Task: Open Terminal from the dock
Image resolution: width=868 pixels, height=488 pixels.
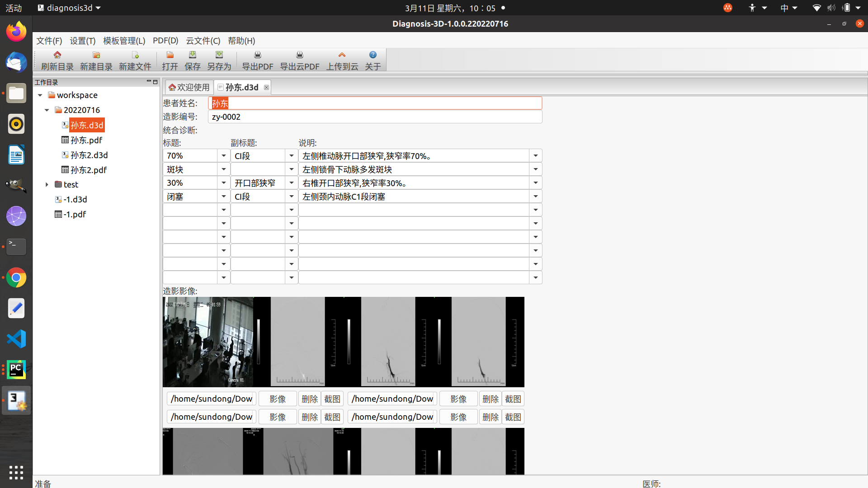Action: tap(16, 247)
